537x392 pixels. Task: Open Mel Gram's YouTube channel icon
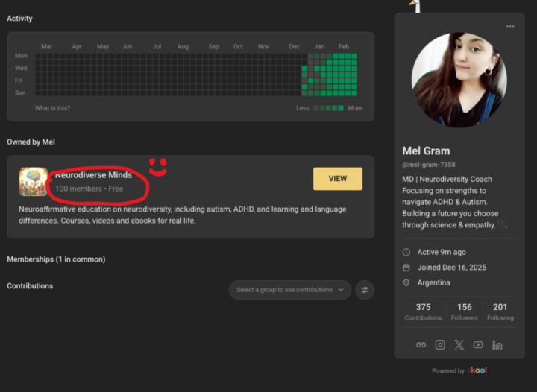click(x=478, y=345)
